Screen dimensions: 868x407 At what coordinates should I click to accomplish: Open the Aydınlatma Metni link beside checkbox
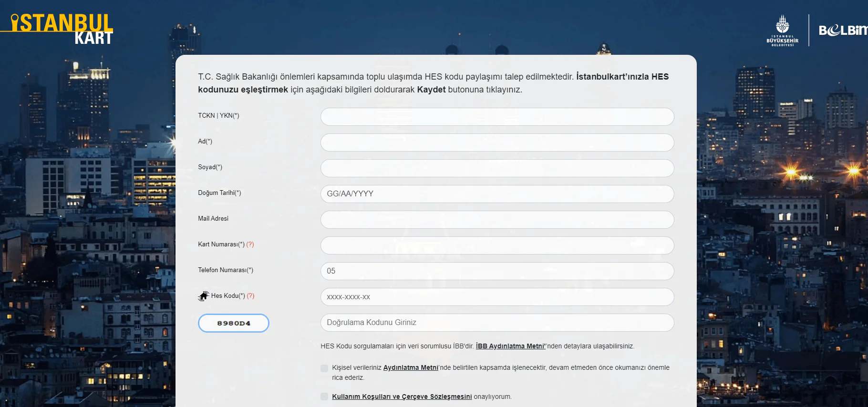(x=410, y=368)
